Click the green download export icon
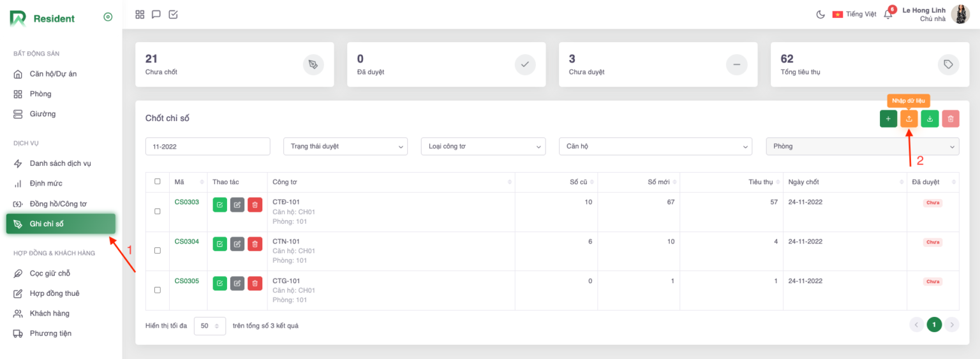Image resolution: width=980 pixels, height=359 pixels. point(930,119)
